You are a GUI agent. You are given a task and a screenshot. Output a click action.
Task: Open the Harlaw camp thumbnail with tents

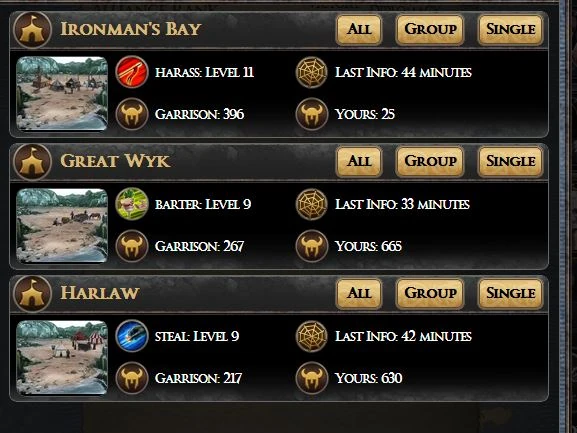pyautogui.click(x=62, y=358)
